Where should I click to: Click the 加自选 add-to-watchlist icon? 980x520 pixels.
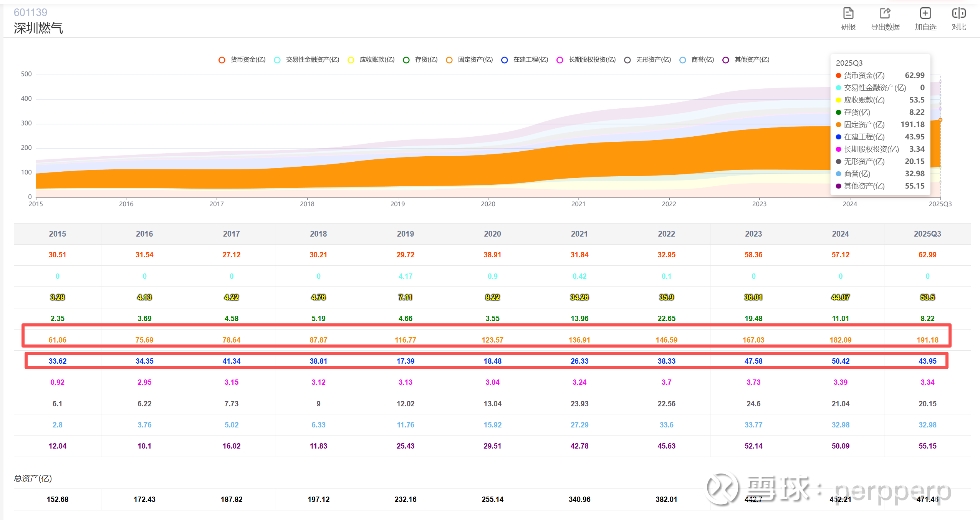925,14
